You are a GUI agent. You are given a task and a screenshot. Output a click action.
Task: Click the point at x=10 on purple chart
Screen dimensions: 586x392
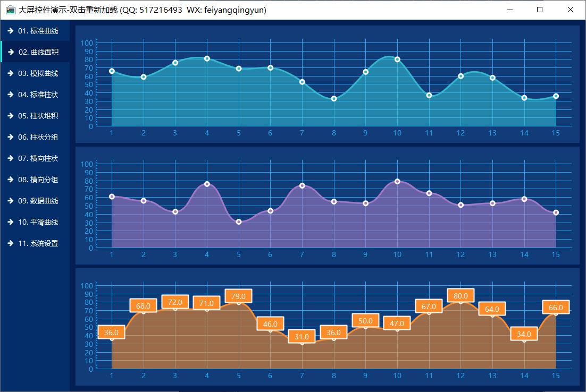[397, 182]
